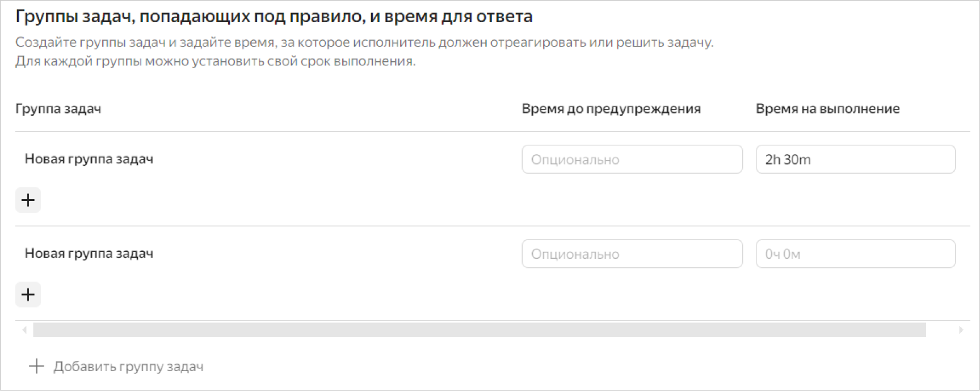The image size is (980, 391).
Task: Focus the second group's Опционально warning field
Action: [x=632, y=254]
